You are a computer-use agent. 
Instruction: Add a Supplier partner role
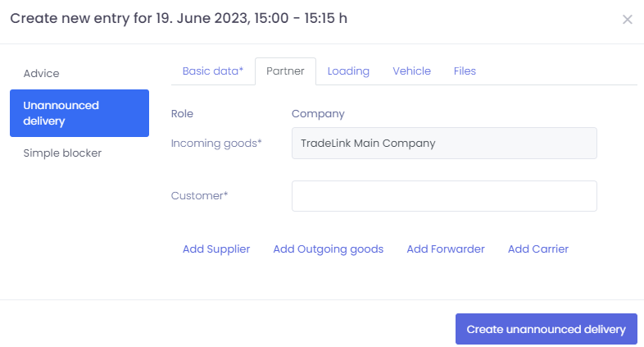click(216, 249)
